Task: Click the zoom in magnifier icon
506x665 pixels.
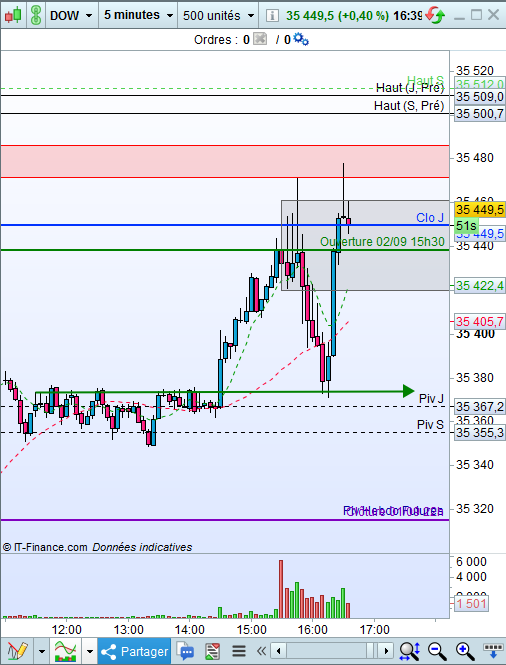Action: coord(464,651)
